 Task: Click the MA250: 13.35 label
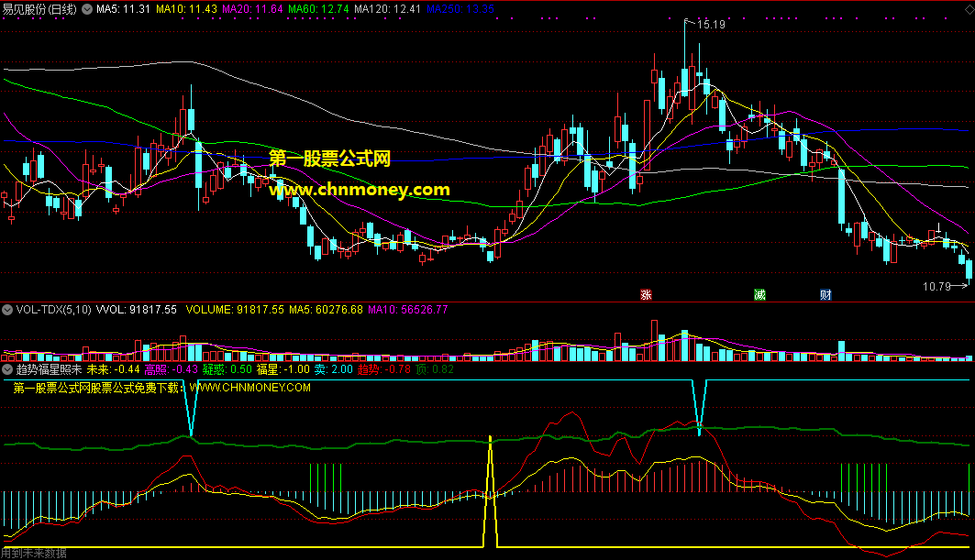point(460,9)
